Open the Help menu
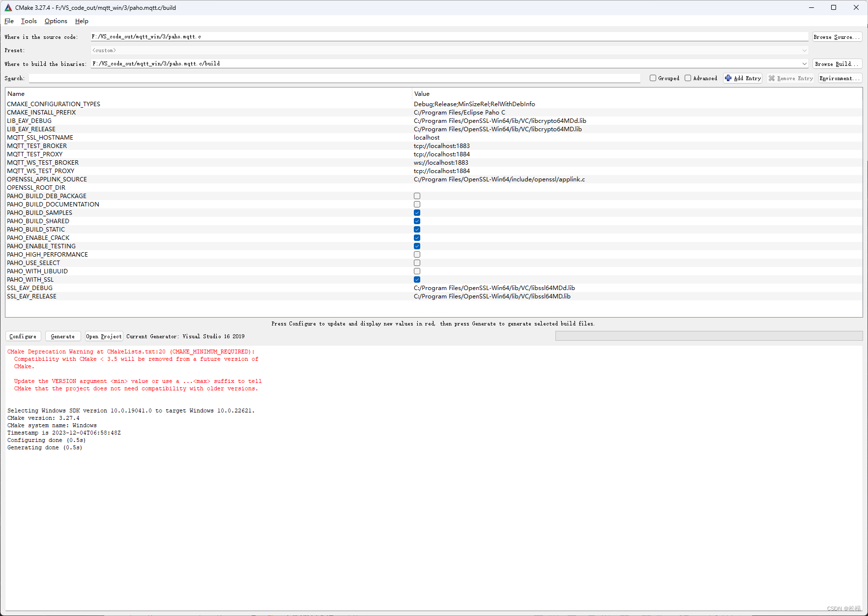The image size is (868, 616). [82, 21]
